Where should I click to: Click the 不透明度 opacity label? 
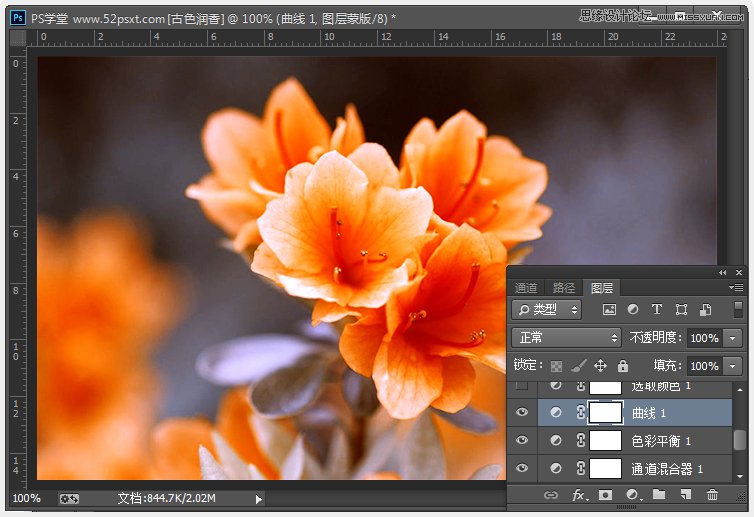coord(655,338)
